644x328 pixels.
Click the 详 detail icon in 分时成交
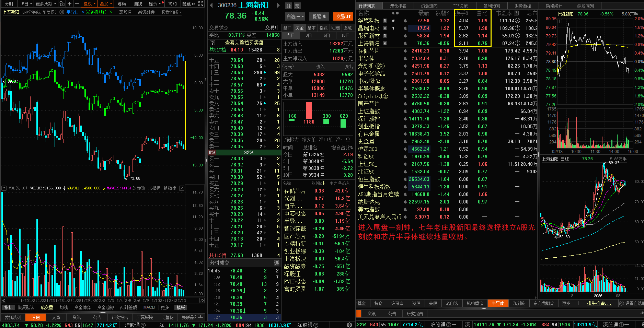coord(276,263)
